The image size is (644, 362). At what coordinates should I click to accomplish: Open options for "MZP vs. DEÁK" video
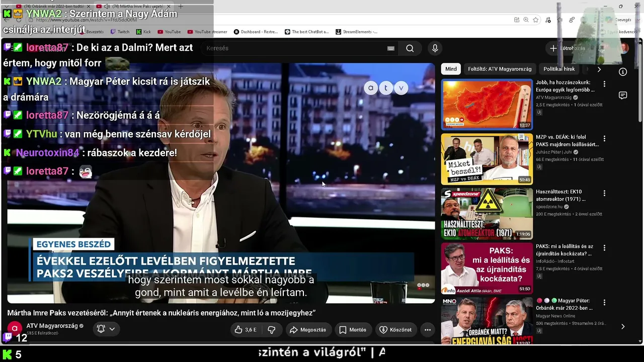[x=604, y=139]
